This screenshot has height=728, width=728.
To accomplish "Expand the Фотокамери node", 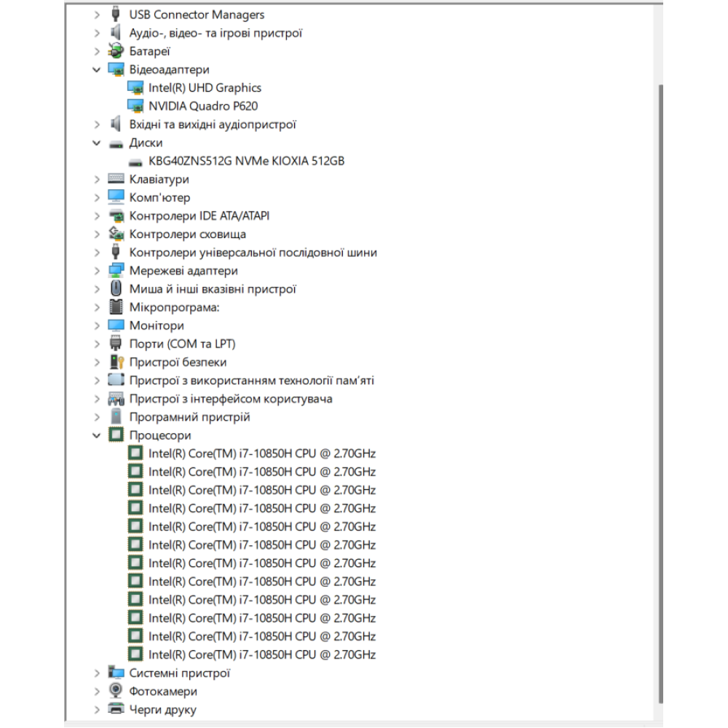I will click(x=97, y=692).
